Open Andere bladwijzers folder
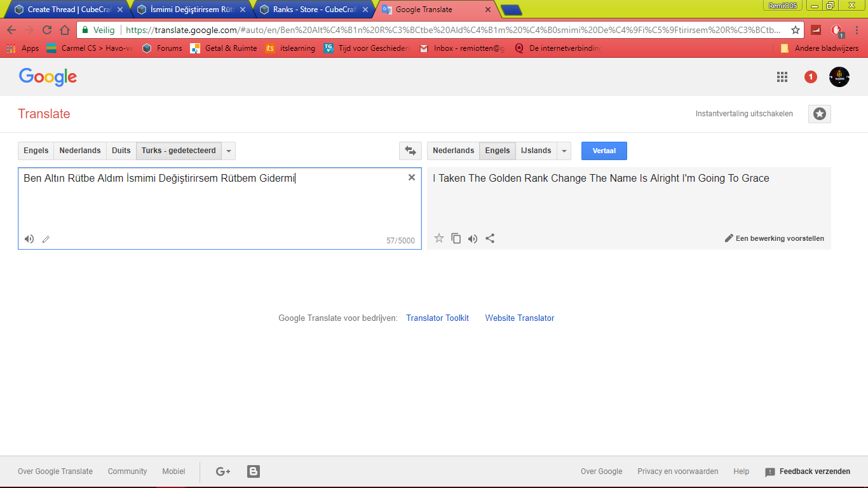This screenshot has height=488, width=868. [819, 48]
